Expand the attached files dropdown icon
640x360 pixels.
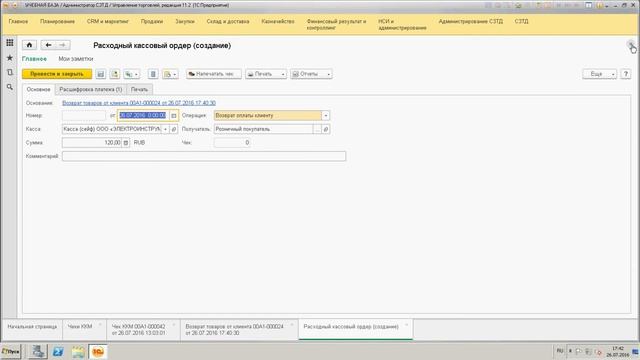tap(170, 74)
